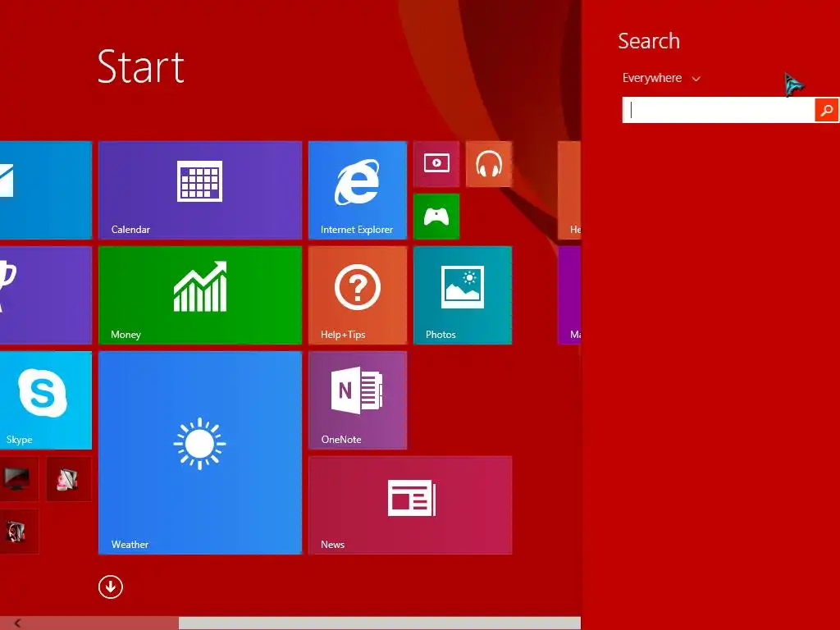Viewport: 840px width, 630px height.
Task: Click the search magnifier button
Action: [x=827, y=111]
